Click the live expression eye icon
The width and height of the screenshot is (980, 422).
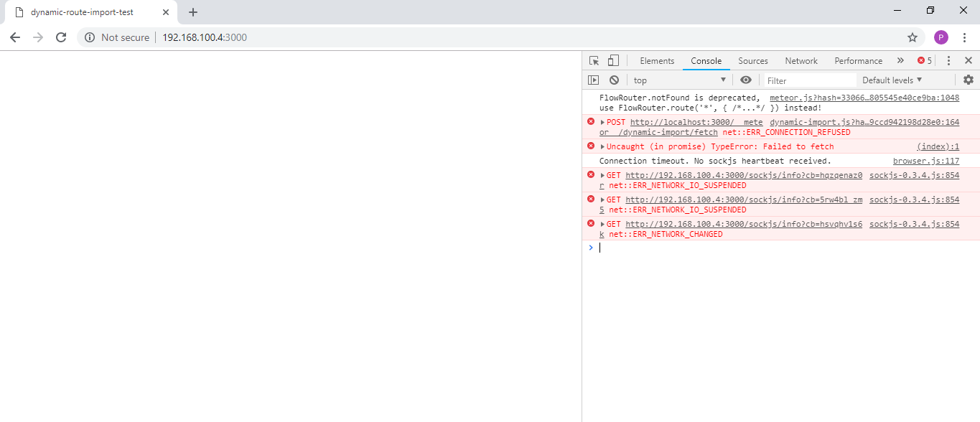tap(746, 80)
